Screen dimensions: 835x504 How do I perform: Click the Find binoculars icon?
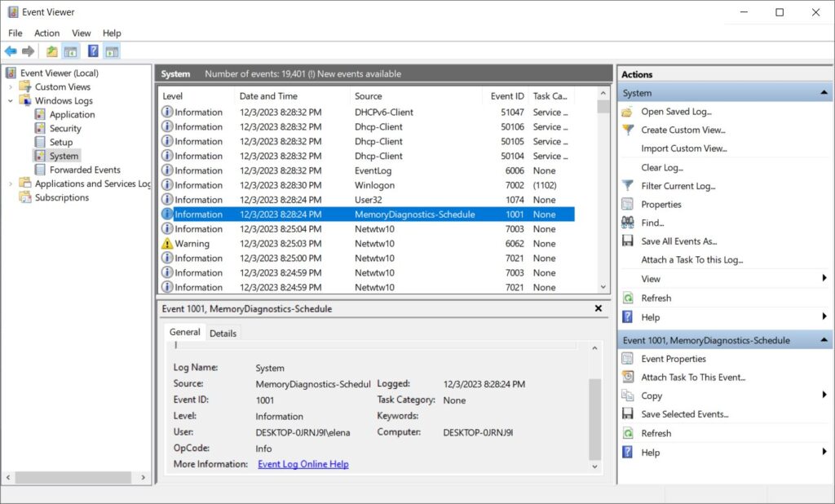pyautogui.click(x=628, y=223)
